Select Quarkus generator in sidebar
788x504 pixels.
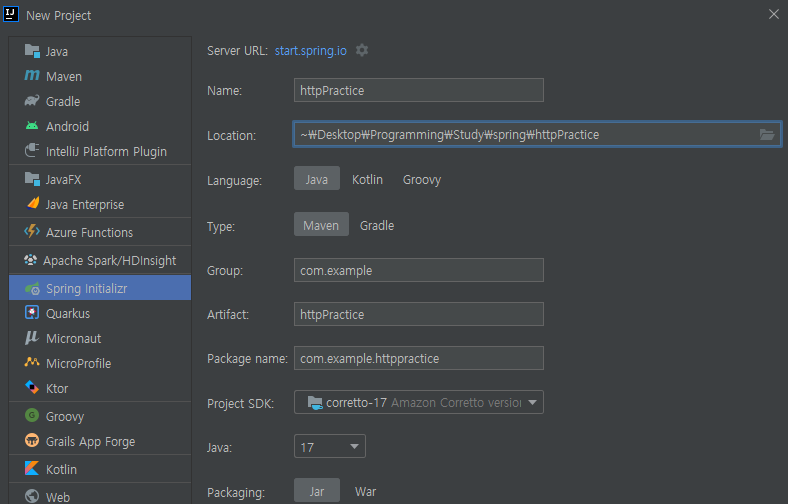(x=100, y=313)
